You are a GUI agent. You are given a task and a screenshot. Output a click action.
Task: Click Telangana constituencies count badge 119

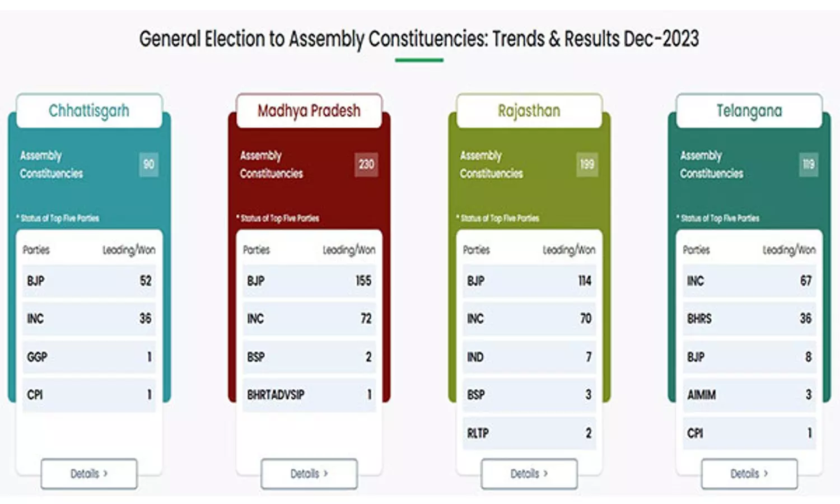pyautogui.click(x=808, y=164)
